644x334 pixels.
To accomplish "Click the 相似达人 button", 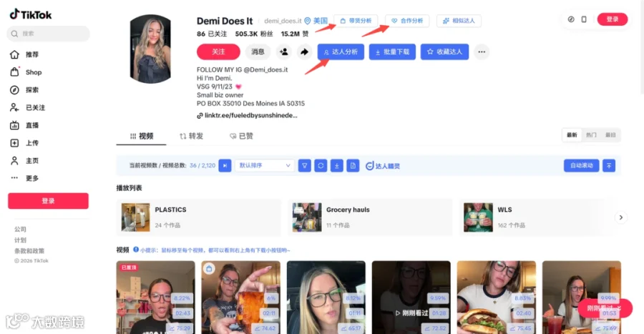I will (x=459, y=21).
